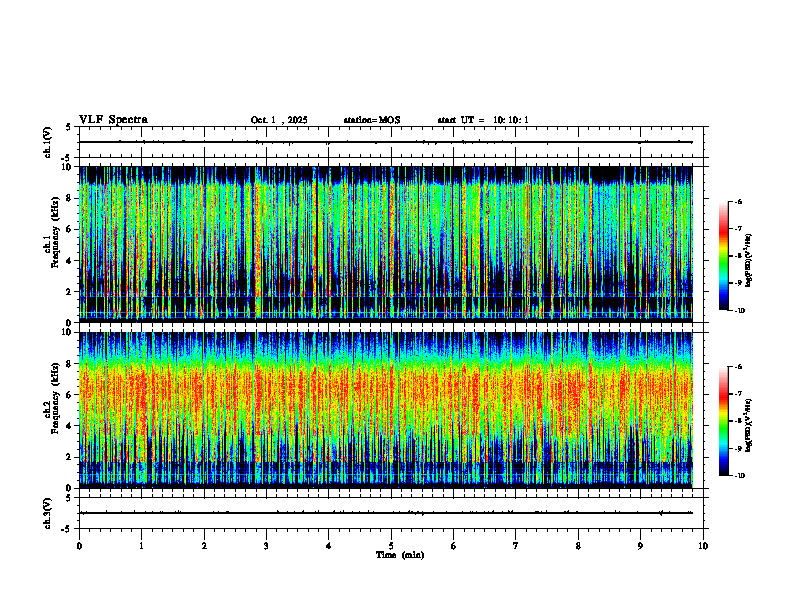Image resolution: width=792 pixels, height=612 pixels.
Task: Click the ch.2 color bar log(PSD) label
Action: (749, 425)
